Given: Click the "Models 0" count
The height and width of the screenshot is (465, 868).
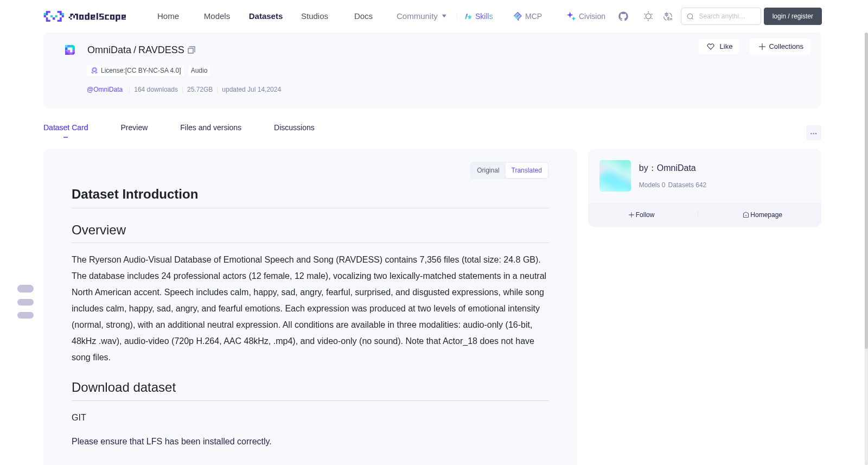Looking at the screenshot, I should [x=652, y=185].
